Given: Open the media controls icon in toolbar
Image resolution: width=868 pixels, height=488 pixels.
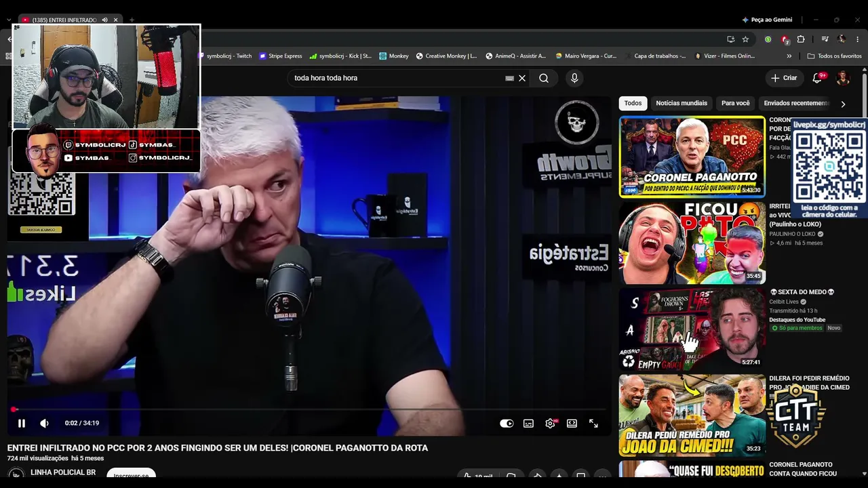Looking at the screenshot, I should (x=825, y=39).
